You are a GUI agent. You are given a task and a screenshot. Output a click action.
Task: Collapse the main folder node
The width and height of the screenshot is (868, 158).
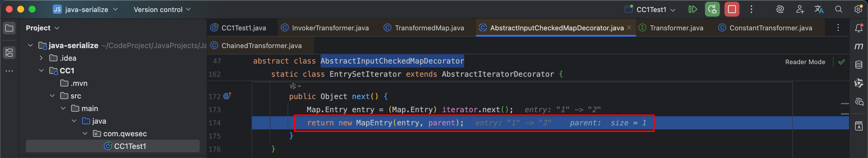pyautogui.click(x=63, y=108)
